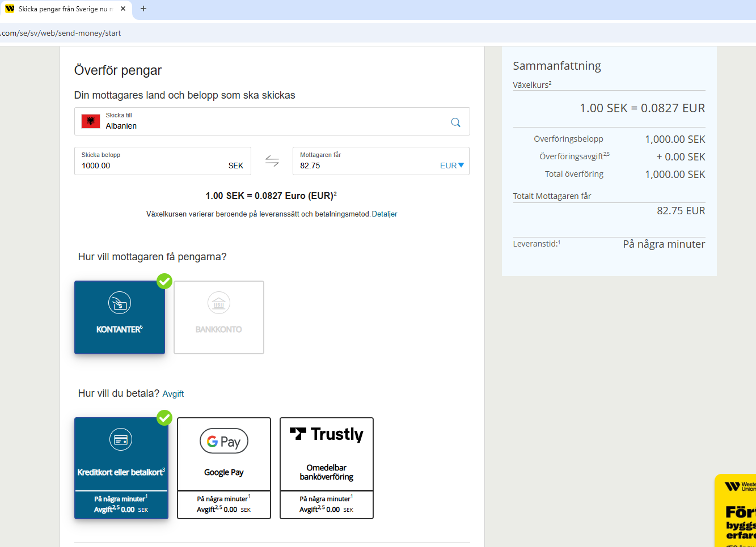The width and height of the screenshot is (756, 547).
Task: Open the Avgift link
Action: click(173, 394)
